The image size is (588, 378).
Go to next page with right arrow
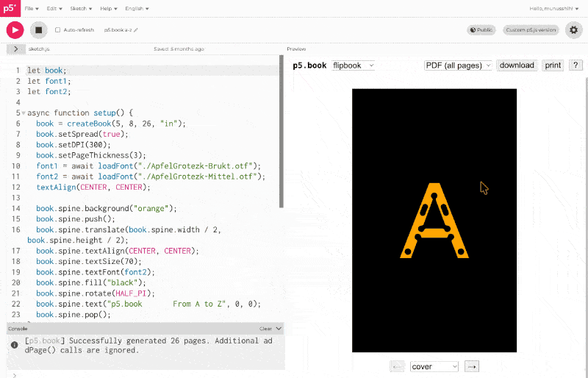(472, 366)
